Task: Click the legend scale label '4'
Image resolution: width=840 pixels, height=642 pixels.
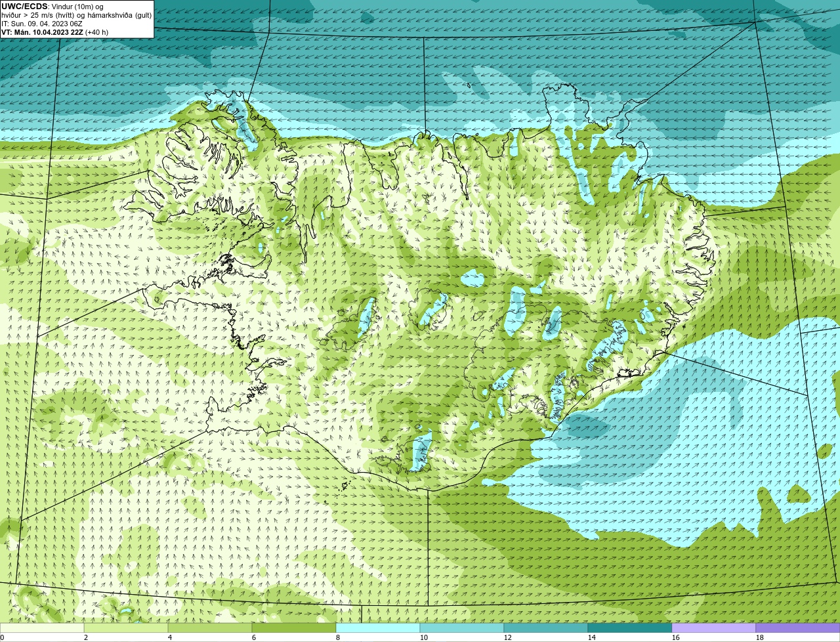Action: click(170, 637)
